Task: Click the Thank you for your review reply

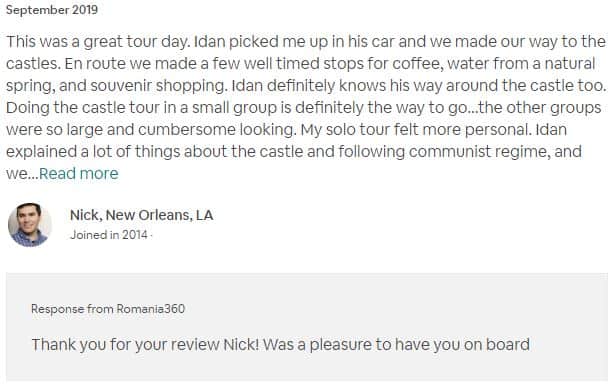Action: pos(280,344)
